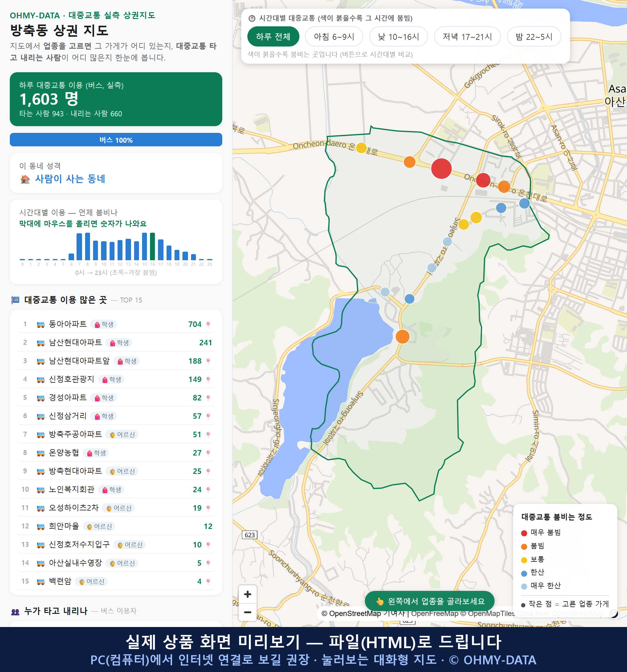The image size is (627, 672).
Task: Click the 어르신 tag in the 백련암 row
Action: pyautogui.click(x=92, y=582)
